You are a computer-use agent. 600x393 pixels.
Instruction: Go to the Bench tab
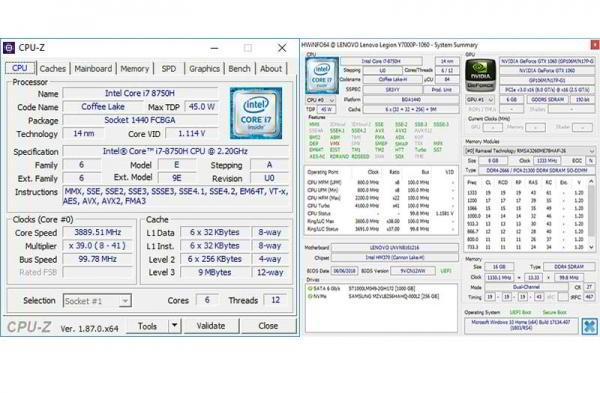pos(240,69)
